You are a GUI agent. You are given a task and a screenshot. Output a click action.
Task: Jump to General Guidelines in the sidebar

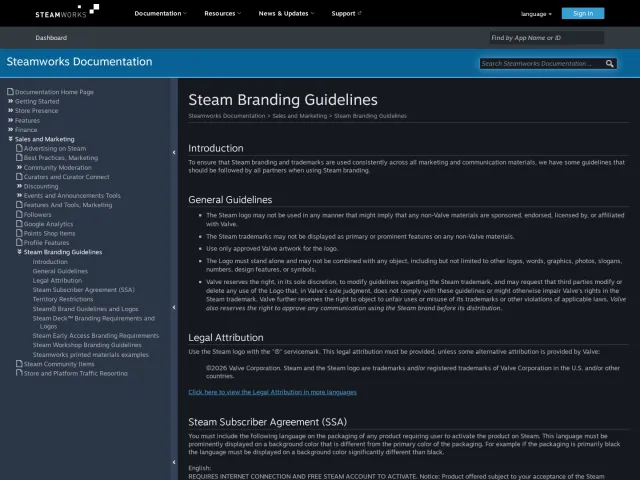coord(60,271)
